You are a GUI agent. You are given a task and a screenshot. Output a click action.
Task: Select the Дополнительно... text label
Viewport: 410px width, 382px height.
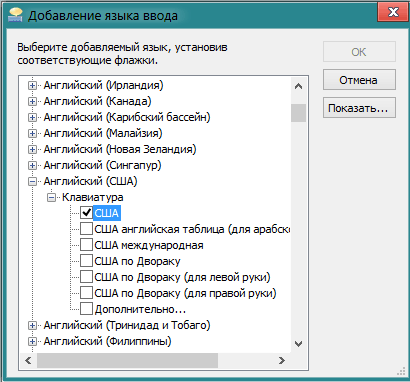click(140, 309)
